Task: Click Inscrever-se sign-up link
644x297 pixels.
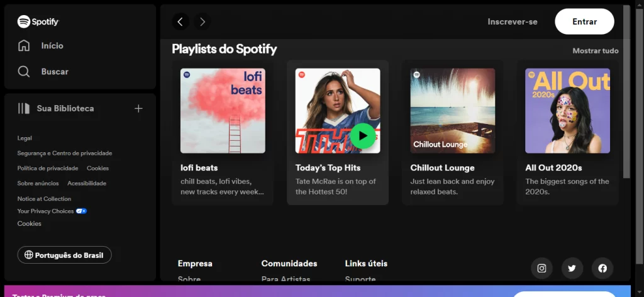Action: pyautogui.click(x=513, y=21)
